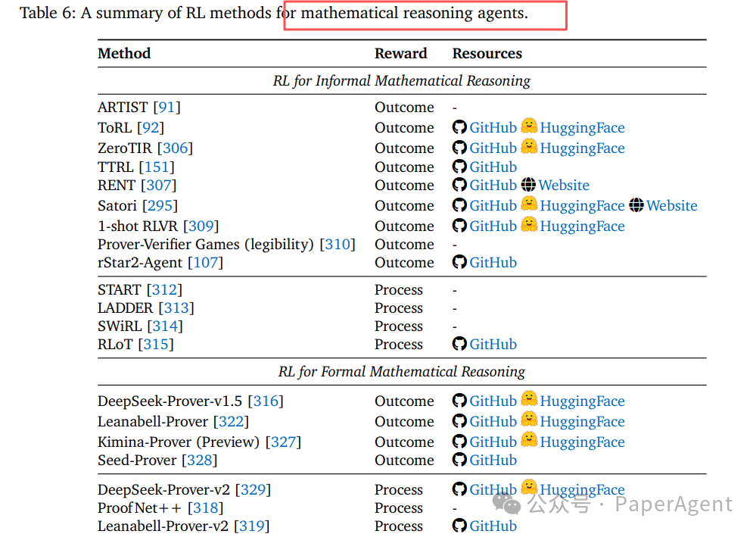Select the 'Reward' column header
Image resolution: width=756 pixels, height=534 pixels.
point(400,53)
